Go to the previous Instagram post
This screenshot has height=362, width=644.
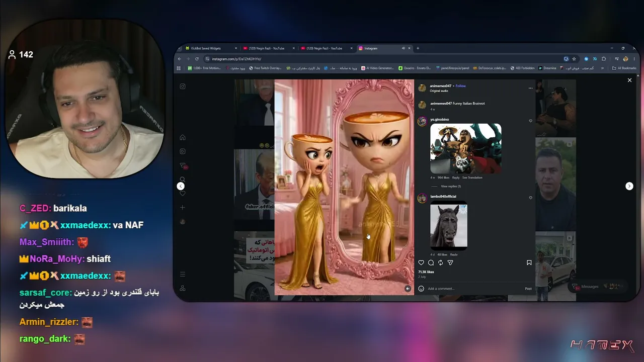click(x=181, y=186)
